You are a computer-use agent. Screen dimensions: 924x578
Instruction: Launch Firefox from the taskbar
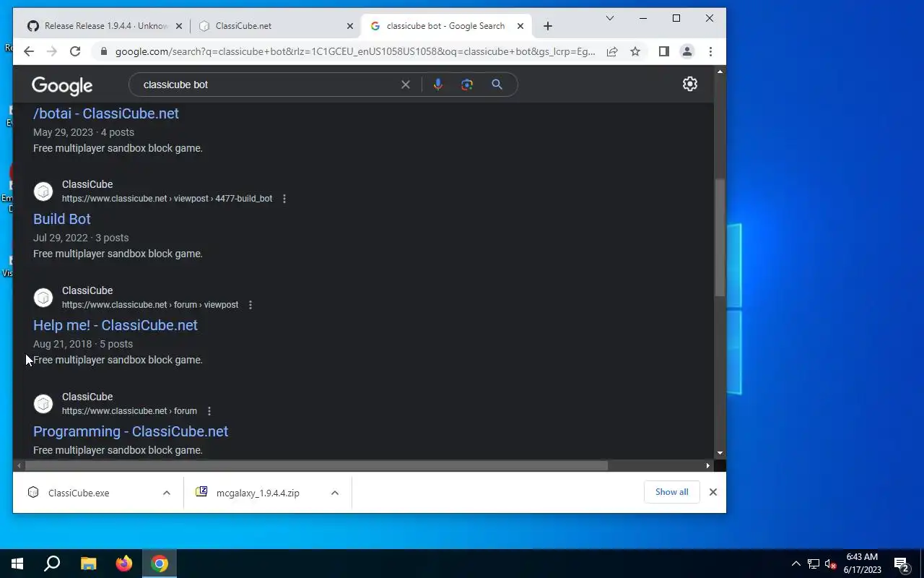(x=124, y=564)
